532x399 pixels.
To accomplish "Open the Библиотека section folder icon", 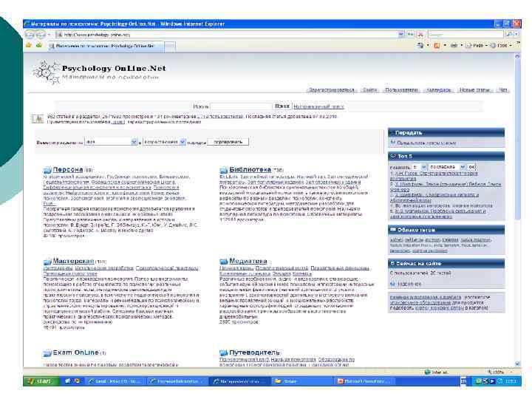I will [x=224, y=170].
